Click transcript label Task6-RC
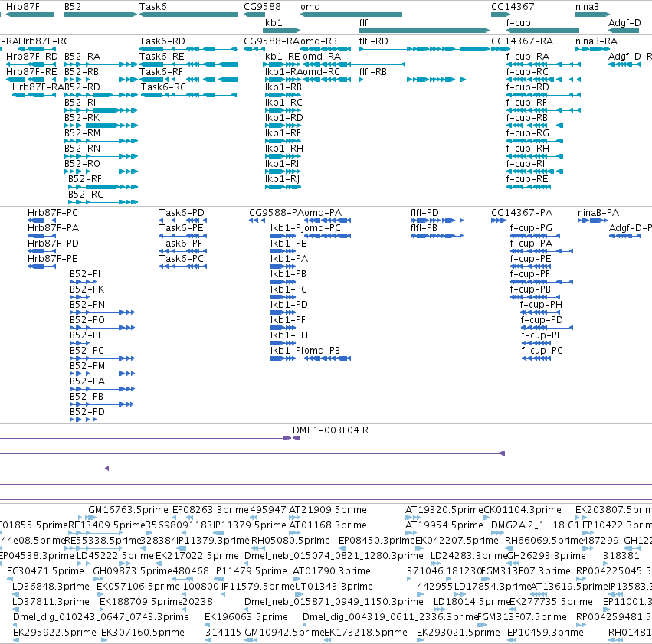The height and width of the screenshot is (644, 652). (x=163, y=87)
